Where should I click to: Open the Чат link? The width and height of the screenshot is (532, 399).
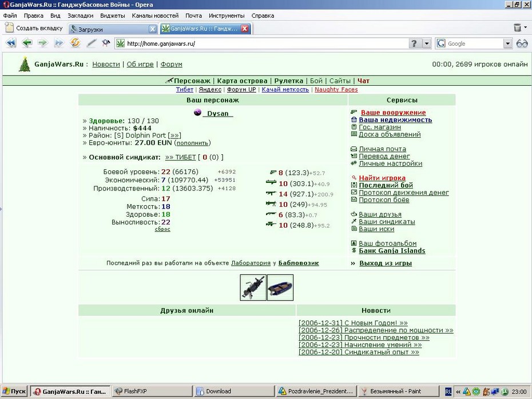[363, 81]
